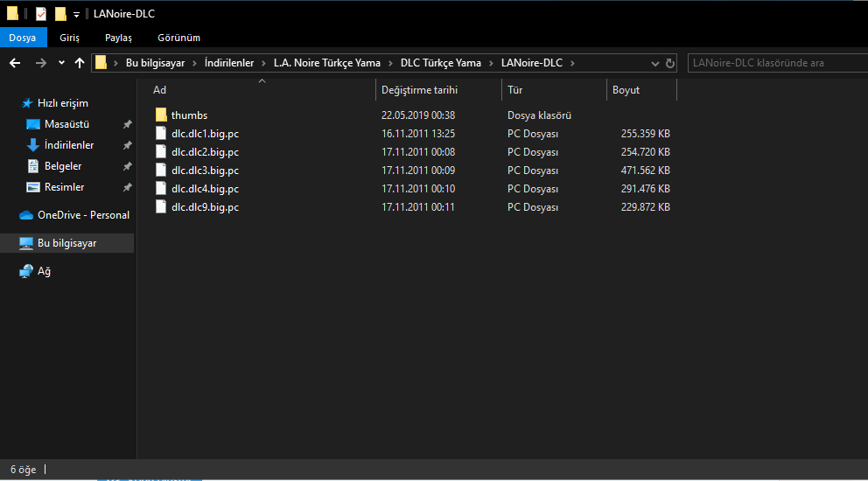Click the L.A. Noire Türkçe Yama breadcrumb
Screen dimensions: 868x481
[327, 63]
